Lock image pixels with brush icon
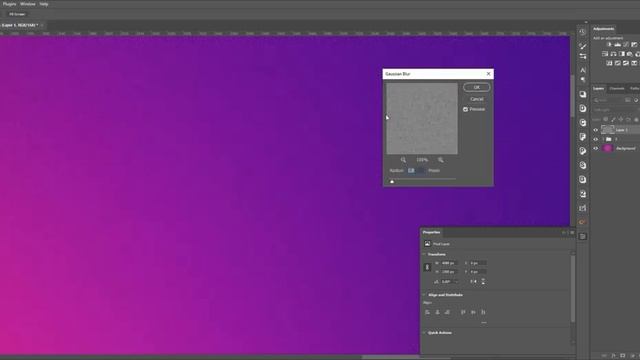Screen dimensions: 640x360 click(613, 119)
